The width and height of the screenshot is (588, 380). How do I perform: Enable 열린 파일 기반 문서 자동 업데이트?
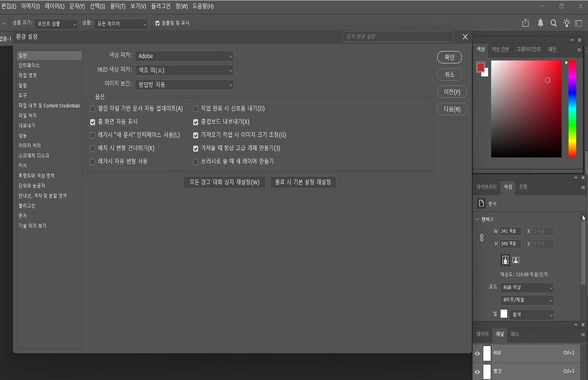pyautogui.click(x=92, y=109)
